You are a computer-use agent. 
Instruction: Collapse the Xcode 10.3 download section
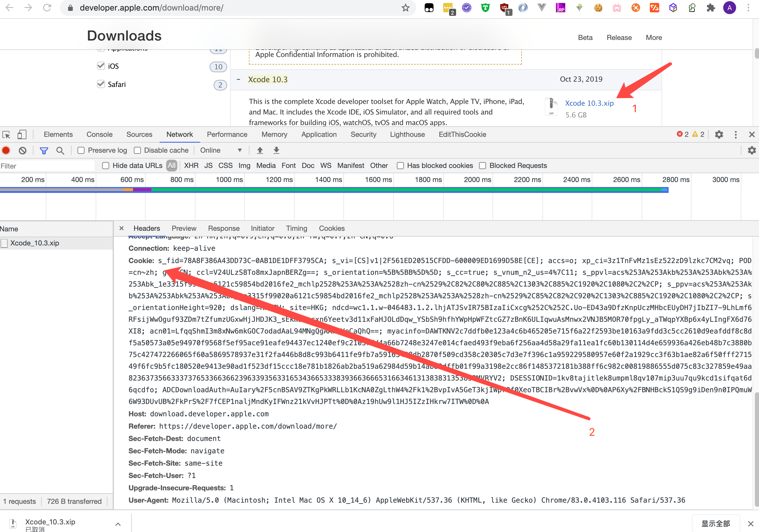238,80
